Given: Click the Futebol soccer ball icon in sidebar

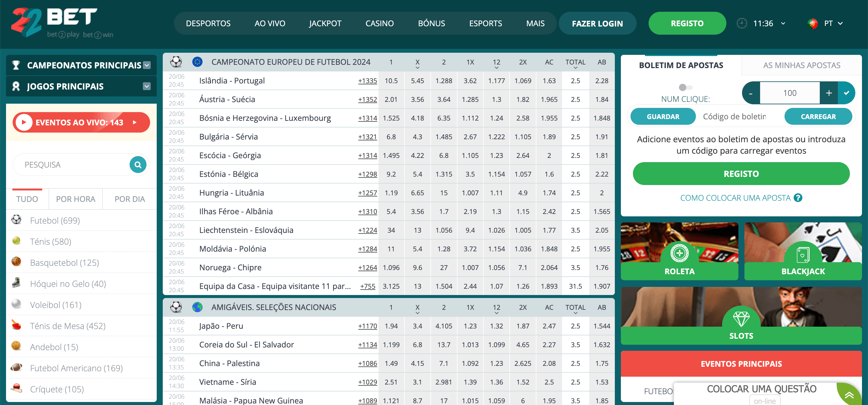Looking at the screenshot, I should 16,220.
